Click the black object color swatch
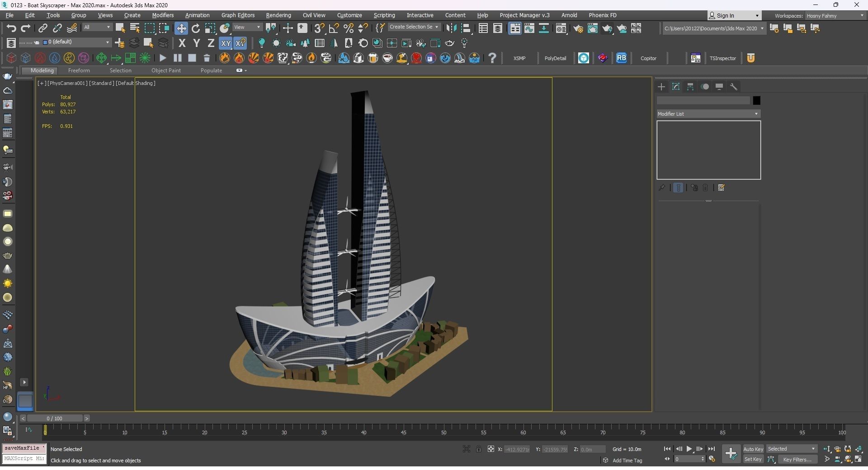Viewport: 868px width, 470px height. [756, 100]
